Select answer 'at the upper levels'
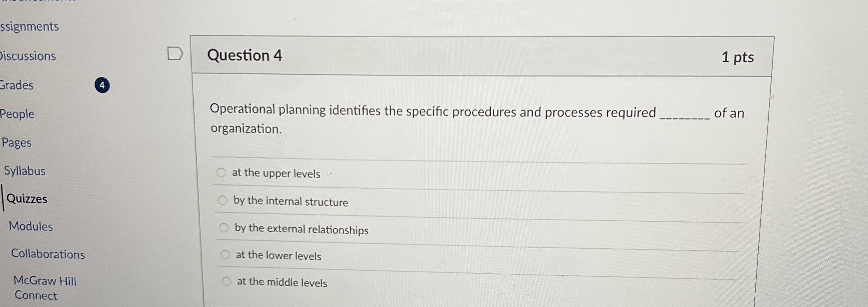Viewport: 868px width, 307px height. [222, 173]
